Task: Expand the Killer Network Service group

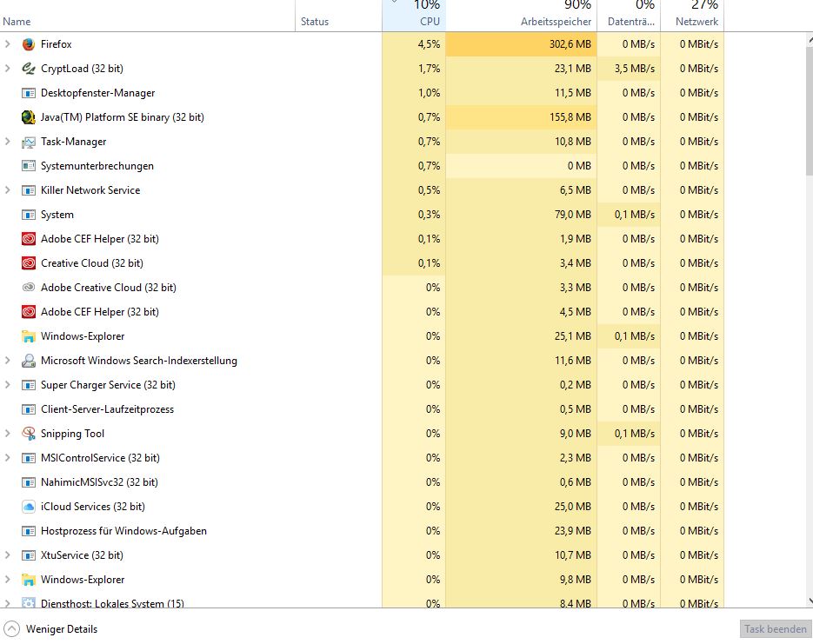Action: 7,190
